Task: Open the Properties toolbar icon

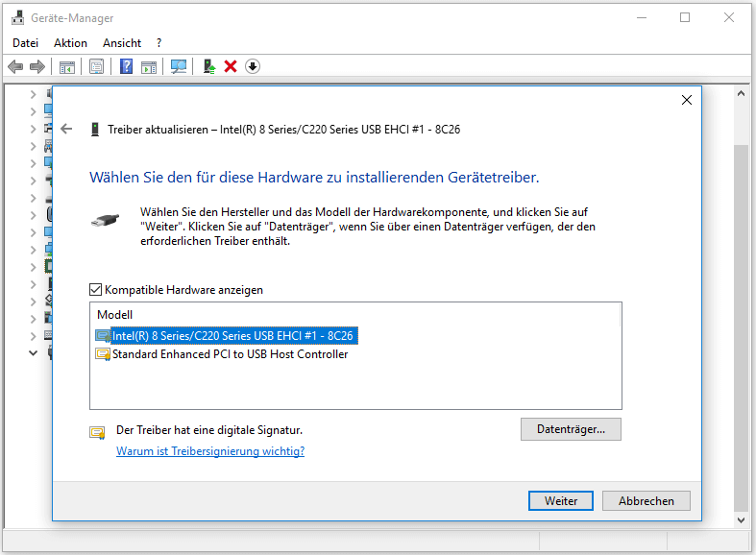Action: [x=96, y=66]
